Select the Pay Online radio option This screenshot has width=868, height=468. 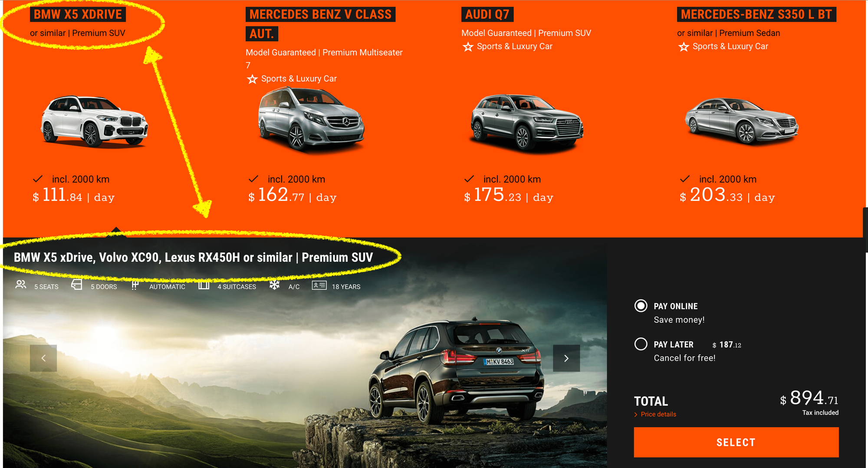click(x=641, y=306)
